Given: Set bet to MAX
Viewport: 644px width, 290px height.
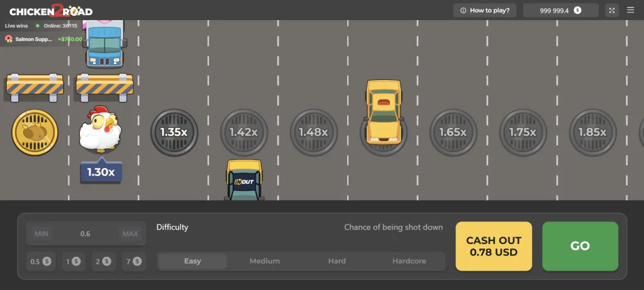Looking at the screenshot, I should pyautogui.click(x=130, y=234).
